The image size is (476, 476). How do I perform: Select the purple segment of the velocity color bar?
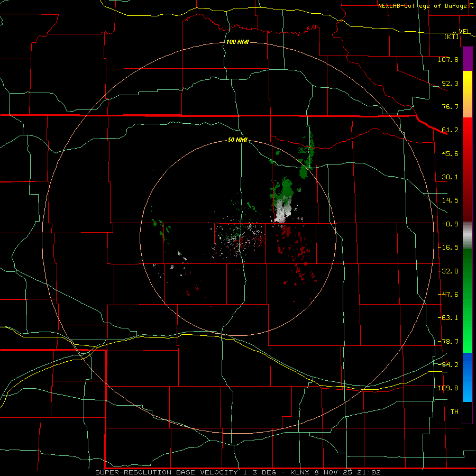pyautogui.click(x=467, y=59)
